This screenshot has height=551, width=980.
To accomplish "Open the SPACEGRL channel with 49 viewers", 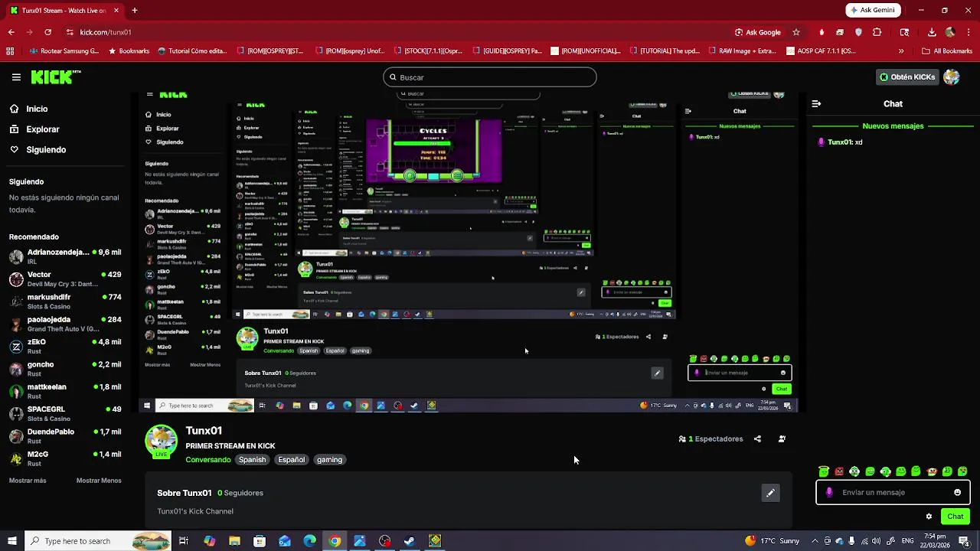I will click(65, 413).
